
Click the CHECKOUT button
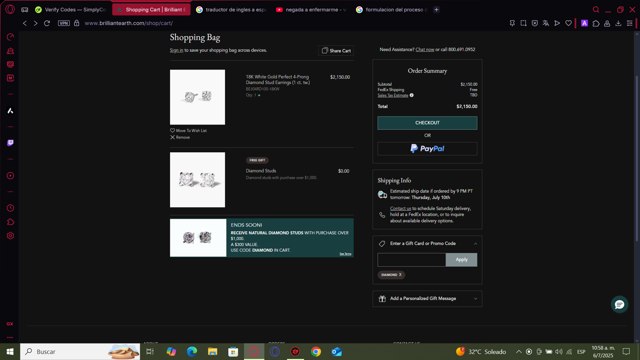pos(427,123)
